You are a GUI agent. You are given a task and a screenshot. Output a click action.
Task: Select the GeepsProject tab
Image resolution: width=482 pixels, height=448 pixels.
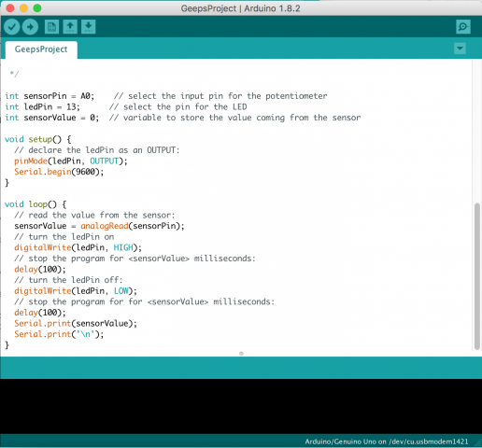point(41,49)
